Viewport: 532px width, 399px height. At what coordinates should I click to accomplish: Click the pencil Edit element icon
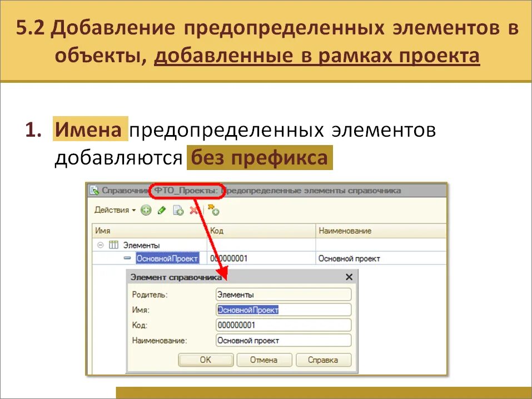pyautogui.click(x=162, y=211)
